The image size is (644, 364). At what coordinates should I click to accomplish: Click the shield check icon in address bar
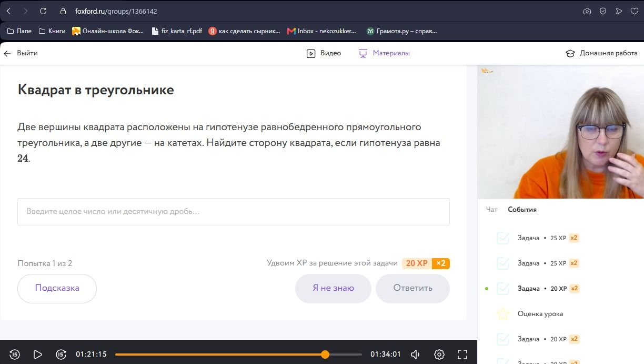click(x=603, y=11)
